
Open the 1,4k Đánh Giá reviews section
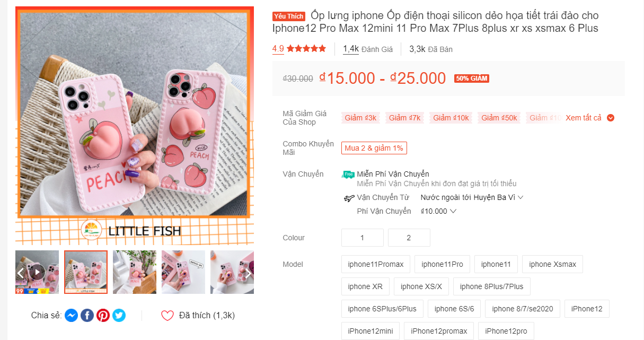[x=367, y=49]
